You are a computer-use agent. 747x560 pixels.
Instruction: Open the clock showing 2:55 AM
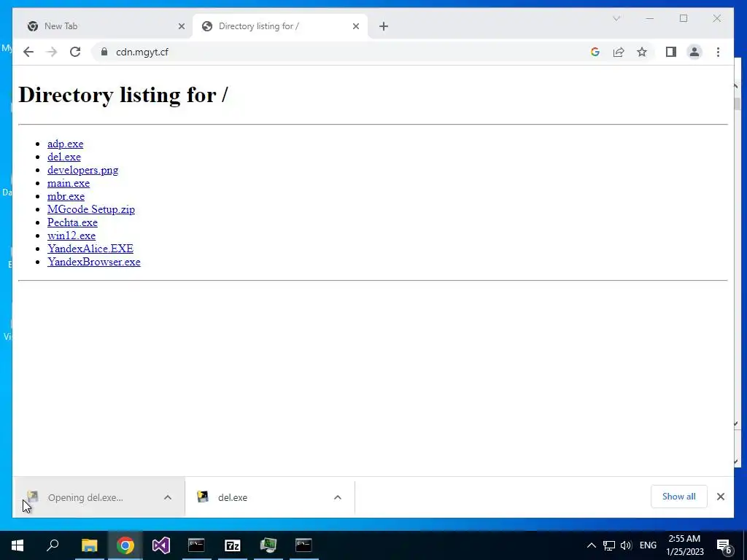[x=684, y=545]
